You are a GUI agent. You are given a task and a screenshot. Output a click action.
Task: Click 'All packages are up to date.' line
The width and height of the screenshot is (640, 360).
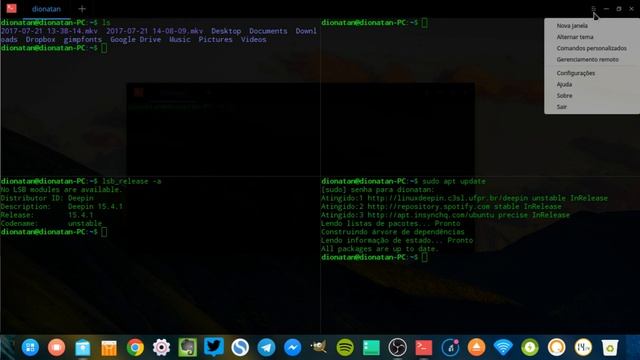tap(380, 249)
